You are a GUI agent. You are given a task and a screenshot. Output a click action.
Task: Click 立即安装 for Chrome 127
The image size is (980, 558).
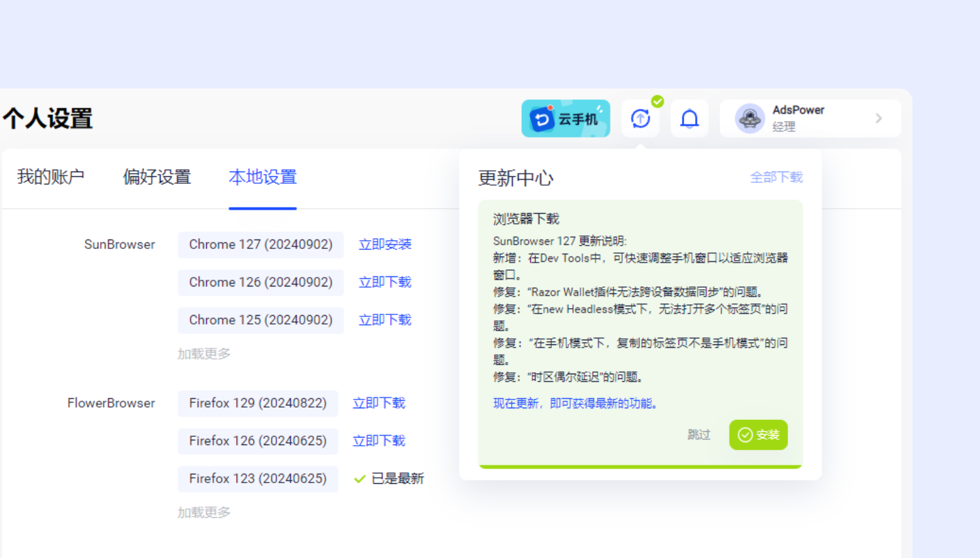[385, 244]
